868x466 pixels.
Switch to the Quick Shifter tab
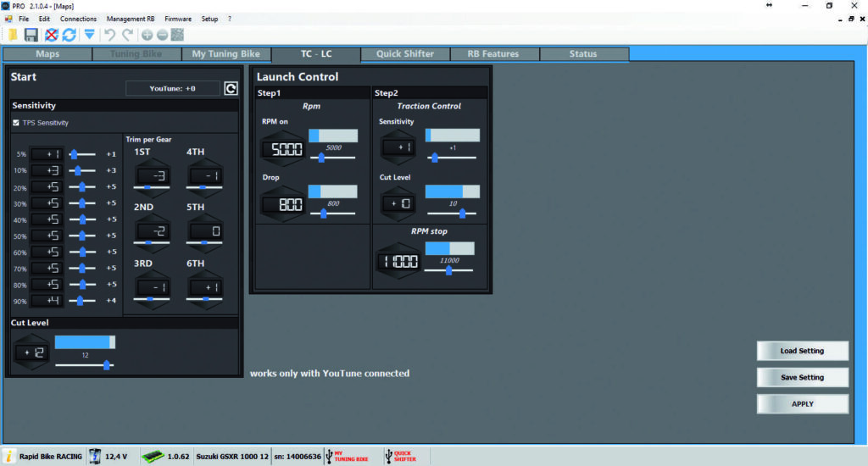405,54
